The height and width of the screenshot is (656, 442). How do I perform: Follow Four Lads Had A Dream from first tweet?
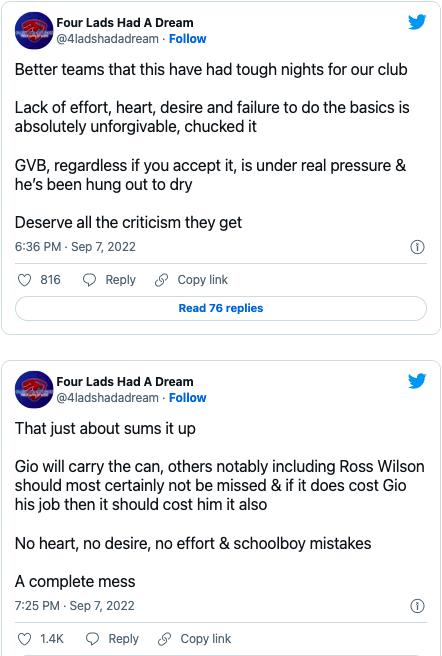point(188,38)
